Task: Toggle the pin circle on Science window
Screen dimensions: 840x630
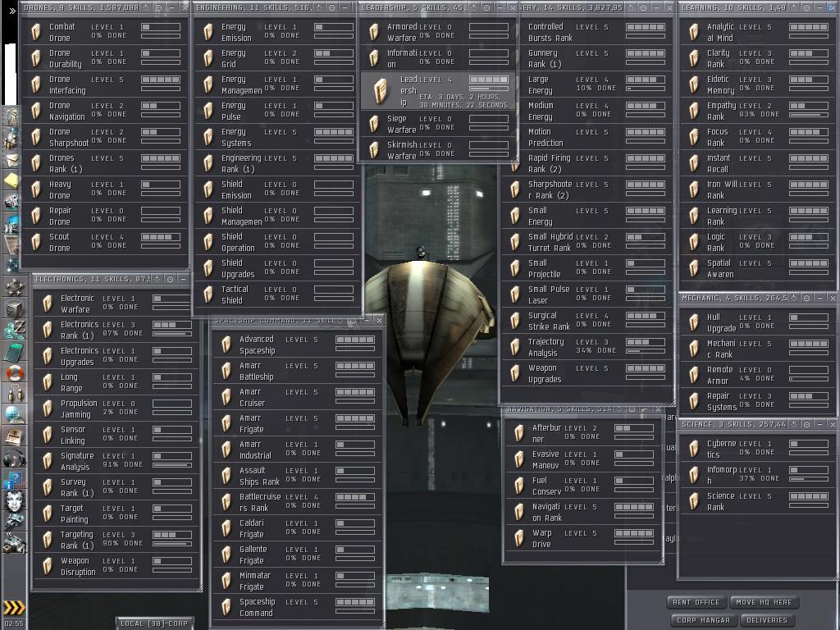Action: [807, 424]
